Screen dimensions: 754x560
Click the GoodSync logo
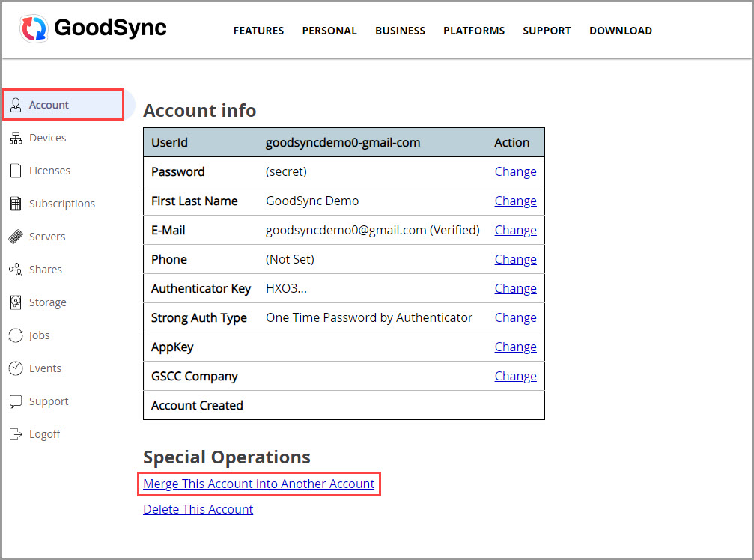click(92, 28)
